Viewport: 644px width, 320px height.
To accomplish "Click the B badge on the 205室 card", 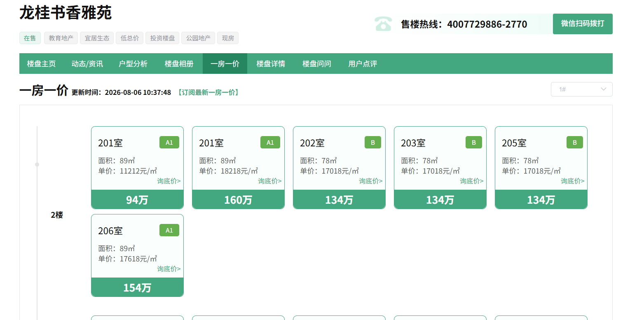I will [x=575, y=142].
